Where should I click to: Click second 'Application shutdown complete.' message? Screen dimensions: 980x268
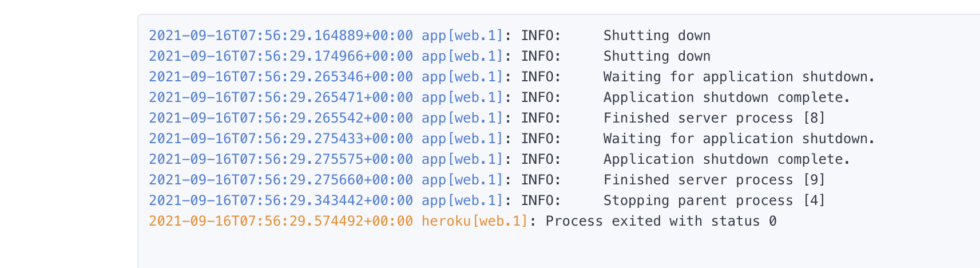coord(727,159)
